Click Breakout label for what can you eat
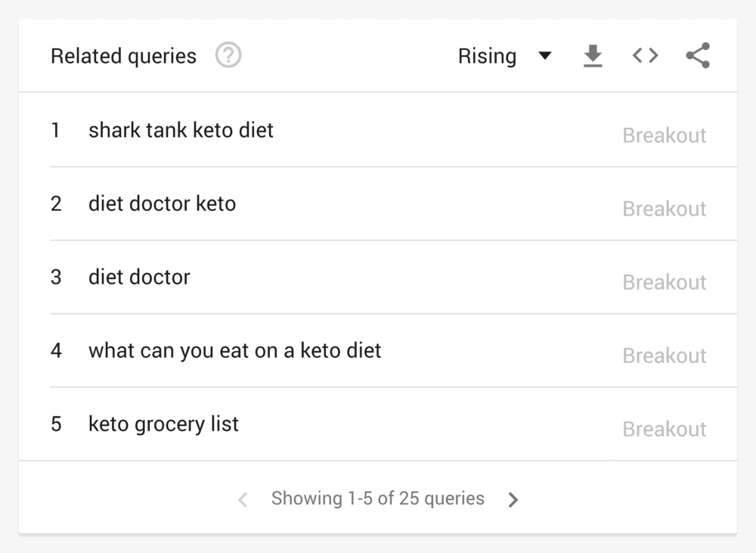 (x=665, y=356)
